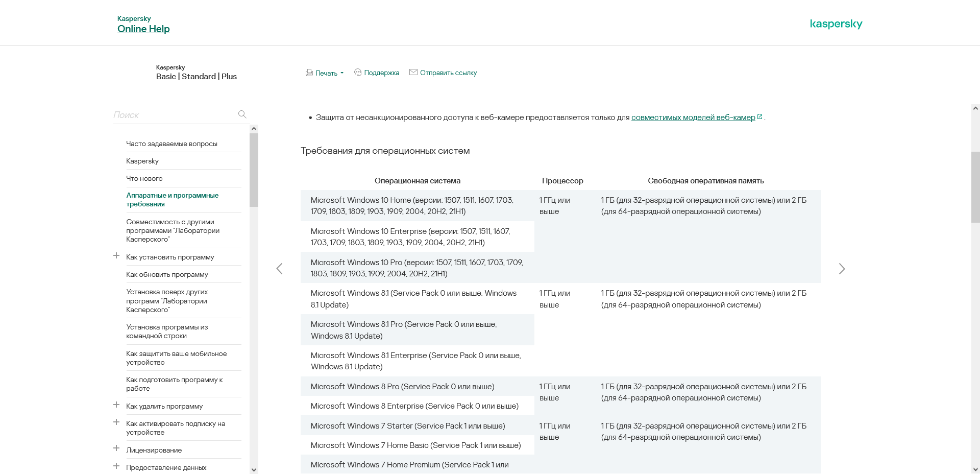Click the Kaspersky logo in the header

tap(836, 24)
